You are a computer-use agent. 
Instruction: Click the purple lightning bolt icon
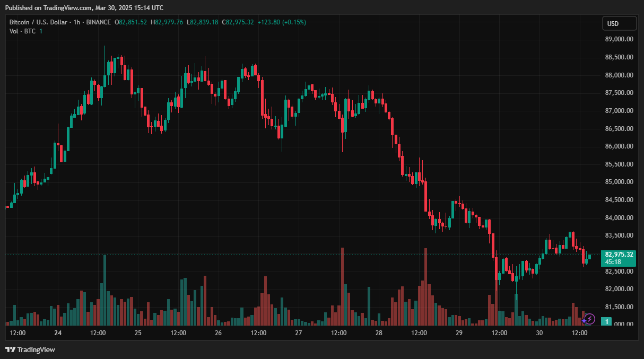click(589, 319)
